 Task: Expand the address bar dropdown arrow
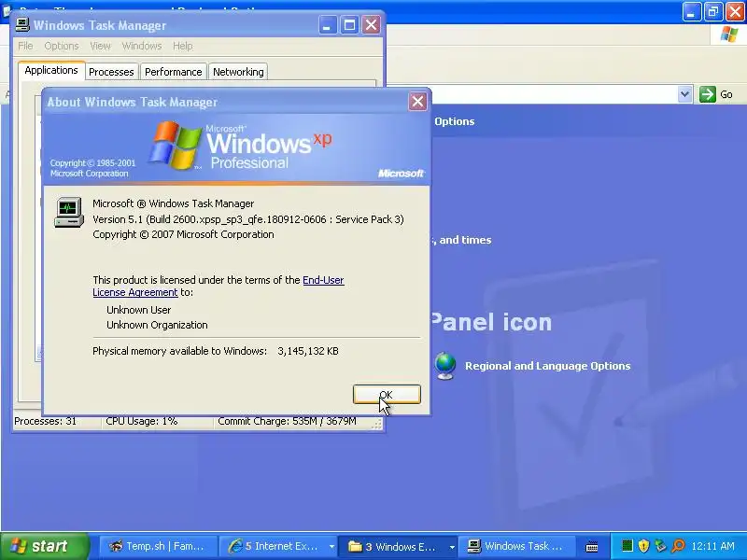684,94
